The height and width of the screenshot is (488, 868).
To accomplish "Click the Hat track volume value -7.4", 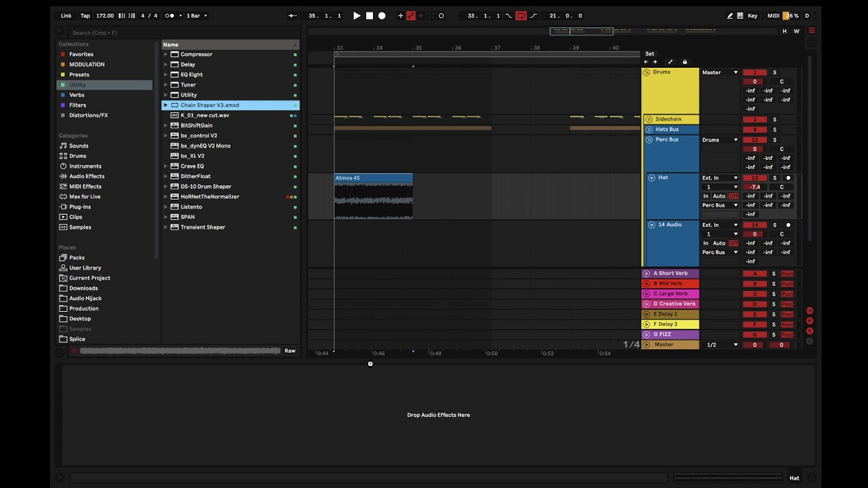I will coord(755,187).
